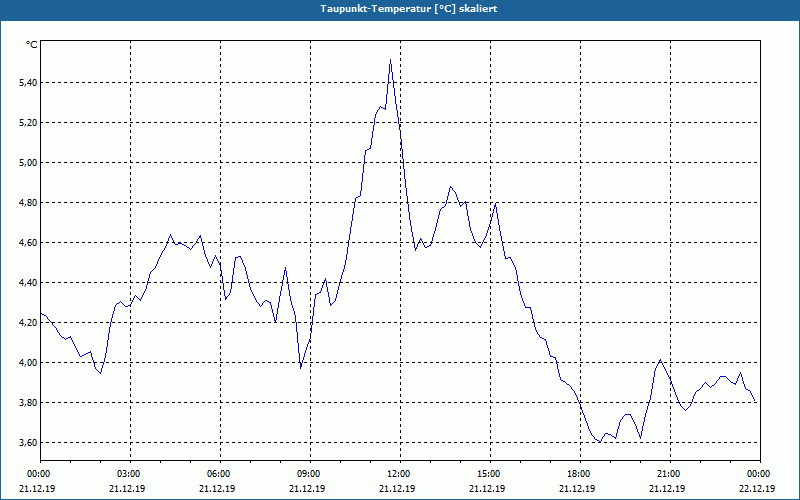Click the 5,00 y-axis label
Screen dimensions: 800x500
click(28, 163)
